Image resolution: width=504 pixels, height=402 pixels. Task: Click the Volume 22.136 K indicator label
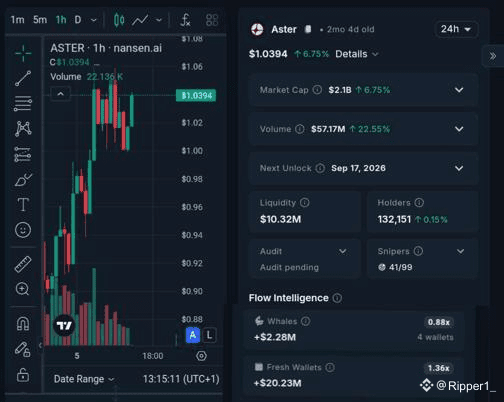tap(87, 77)
